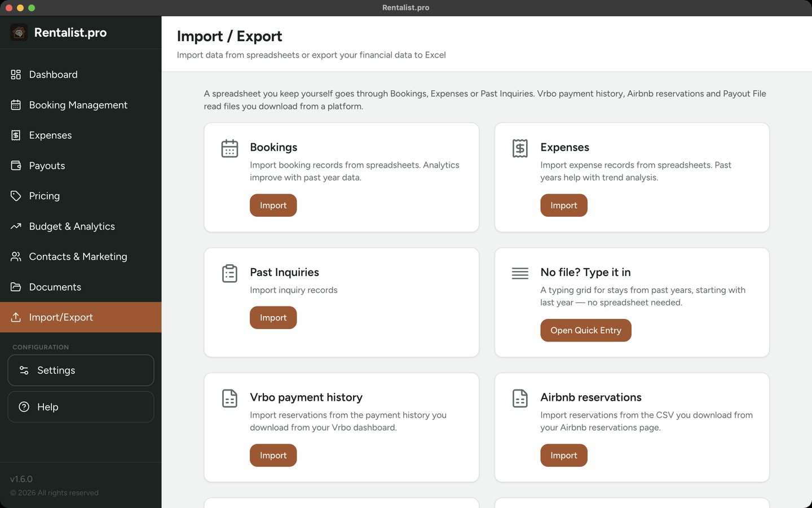812x508 pixels.
Task: Click the file icon on Airbnb reservations card
Action: pyautogui.click(x=520, y=398)
